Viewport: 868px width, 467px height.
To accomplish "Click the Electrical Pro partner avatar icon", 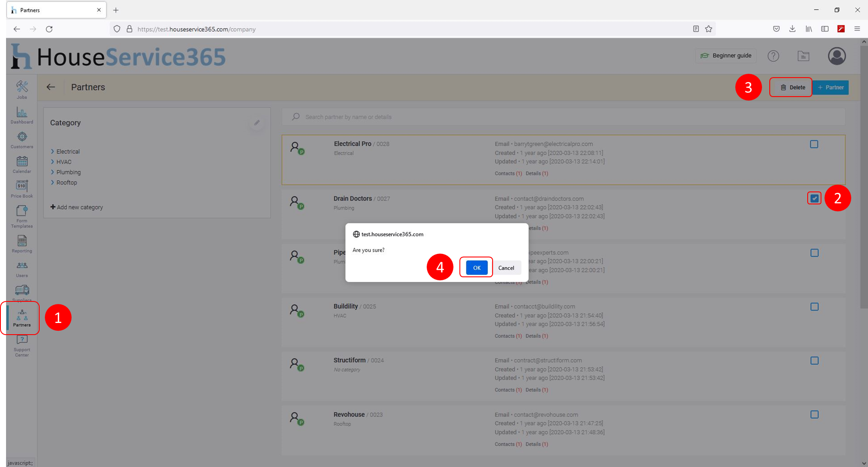I will 297,148.
